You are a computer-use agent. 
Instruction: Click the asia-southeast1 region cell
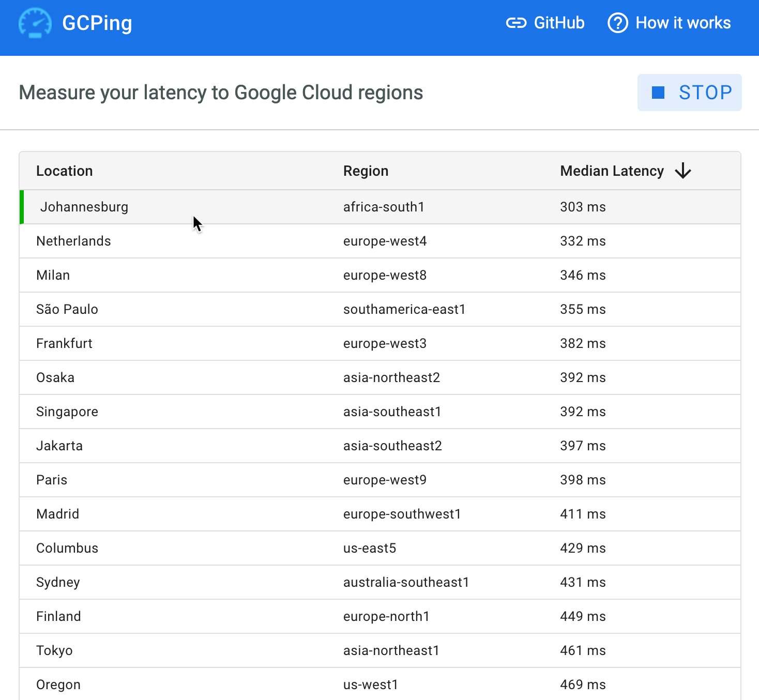[x=392, y=412]
